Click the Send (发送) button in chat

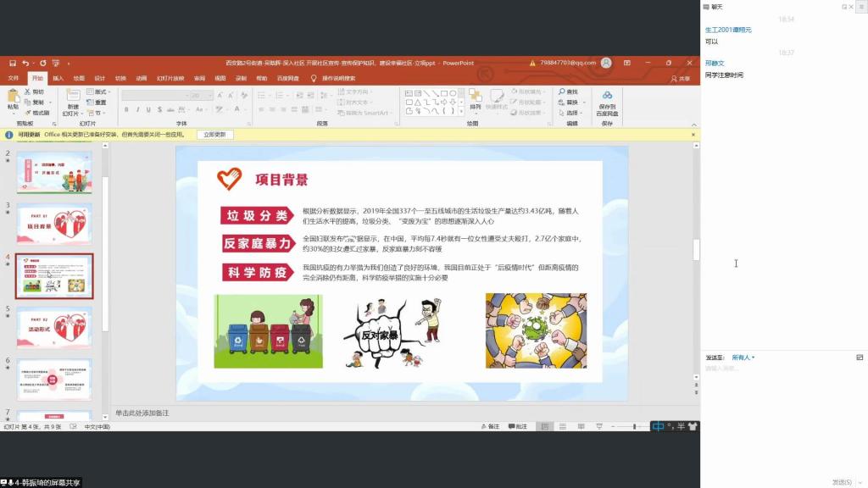click(842, 482)
